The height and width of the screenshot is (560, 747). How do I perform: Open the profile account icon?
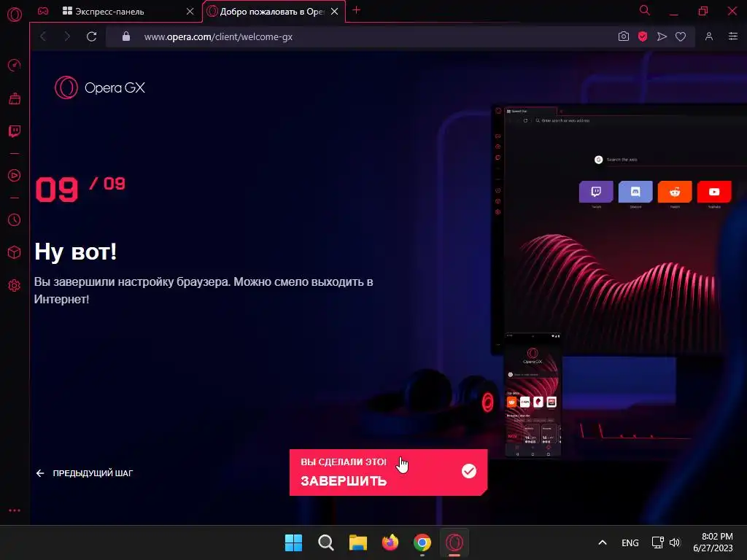pyautogui.click(x=709, y=36)
